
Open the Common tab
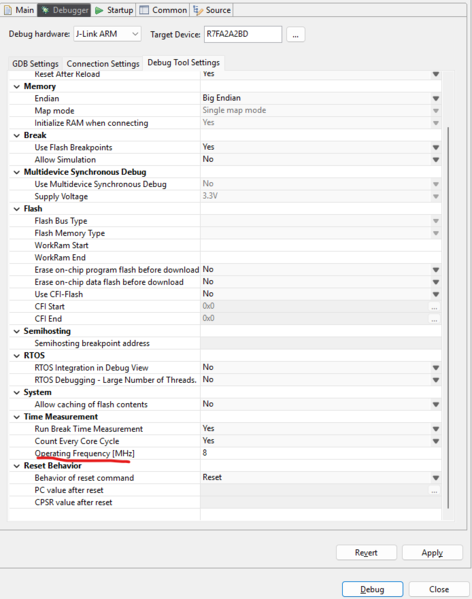tap(163, 10)
